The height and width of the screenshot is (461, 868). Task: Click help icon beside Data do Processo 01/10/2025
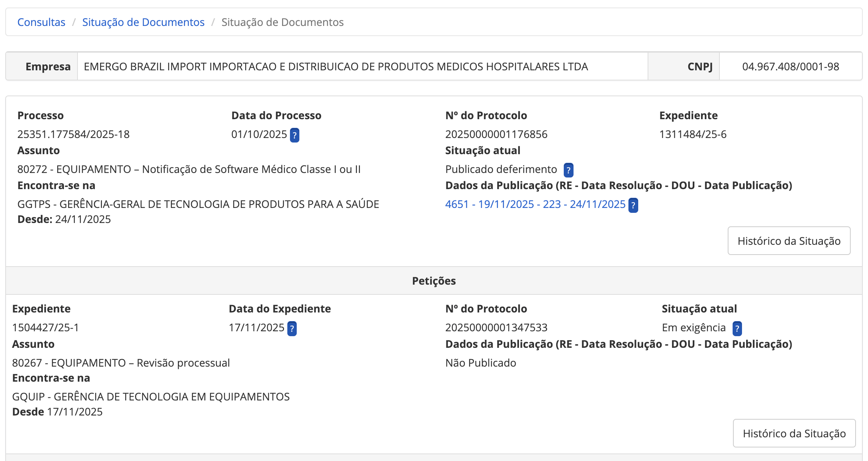pyautogui.click(x=294, y=135)
